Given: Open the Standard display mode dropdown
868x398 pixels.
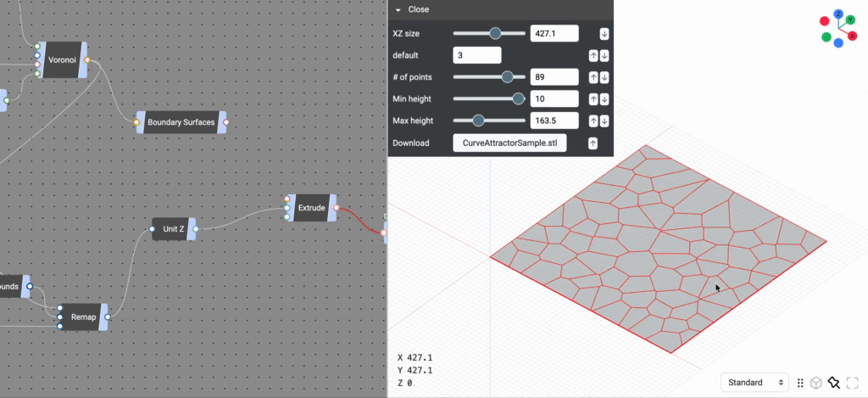Looking at the screenshot, I should click(754, 383).
